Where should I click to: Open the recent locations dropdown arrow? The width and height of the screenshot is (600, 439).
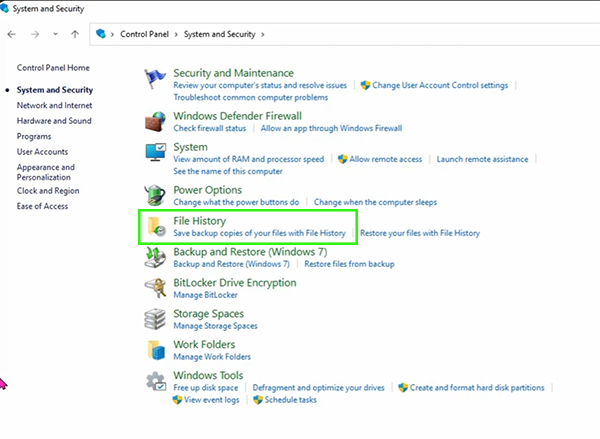[x=55, y=34]
